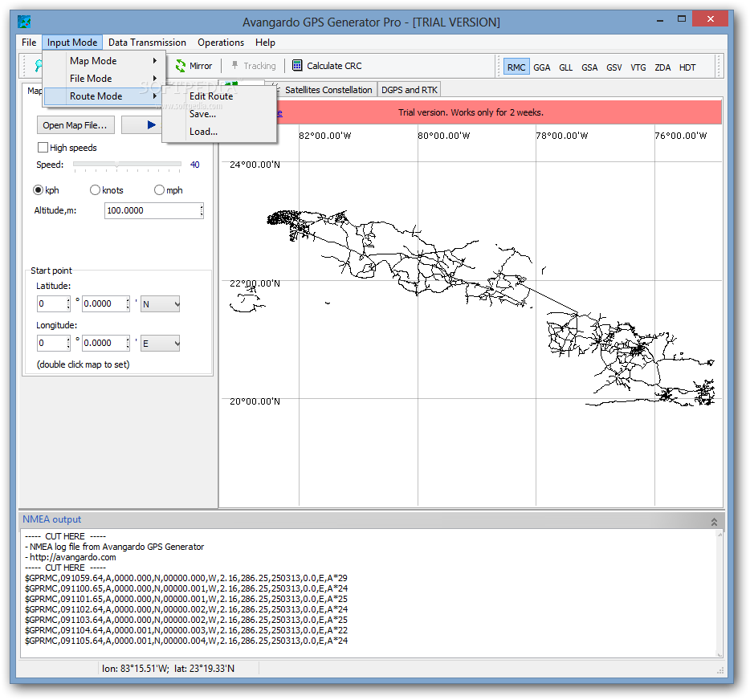Screen dimensions: 750x700
Task: Toggle the GSV sentence button
Action: pyautogui.click(x=613, y=67)
